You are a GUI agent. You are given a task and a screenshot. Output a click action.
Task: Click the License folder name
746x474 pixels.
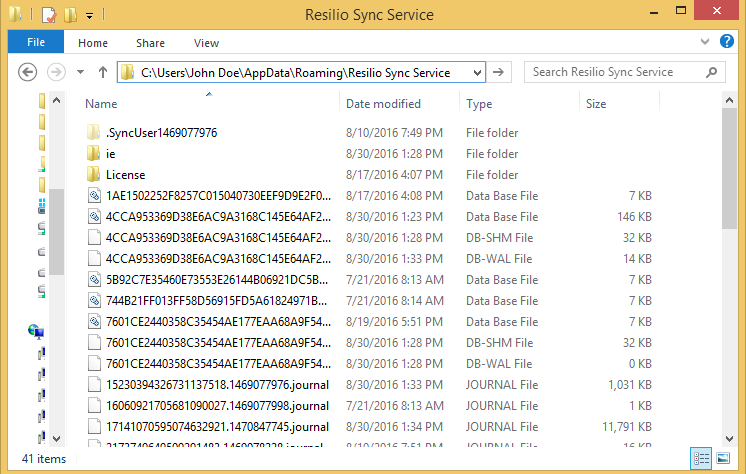pos(126,175)
